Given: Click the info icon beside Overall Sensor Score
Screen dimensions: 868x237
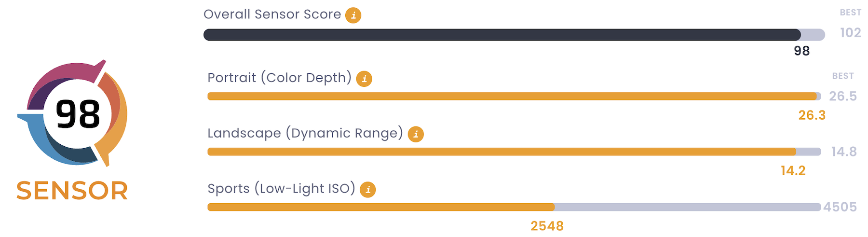Looking at the screenshot, I should [x=353, y=15].
